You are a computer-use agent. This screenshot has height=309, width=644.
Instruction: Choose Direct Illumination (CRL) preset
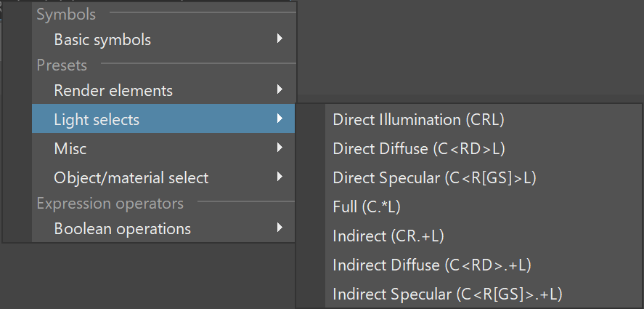[483, 119]
